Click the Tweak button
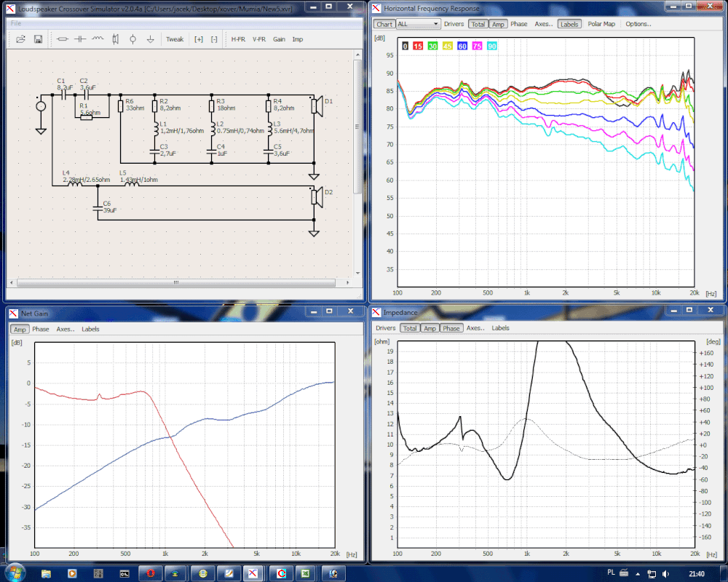The height and width of the screenshot is (582, 728). pos(175,39)
